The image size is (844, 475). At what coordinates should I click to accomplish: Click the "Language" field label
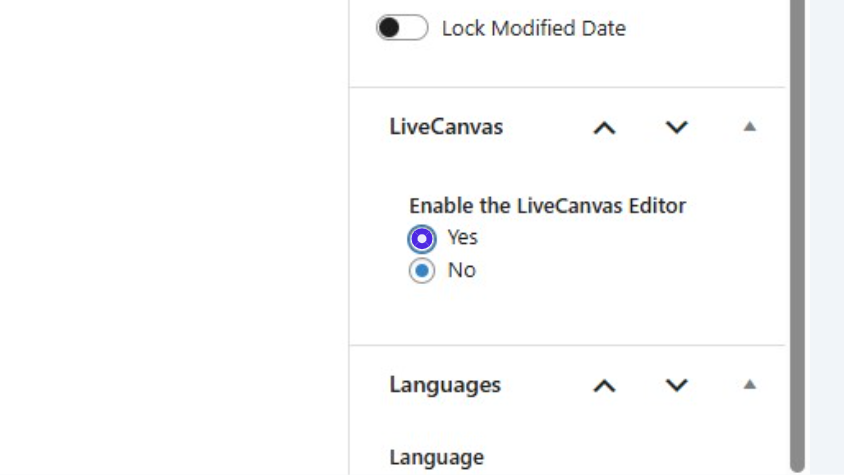click(x=436, y=457)
